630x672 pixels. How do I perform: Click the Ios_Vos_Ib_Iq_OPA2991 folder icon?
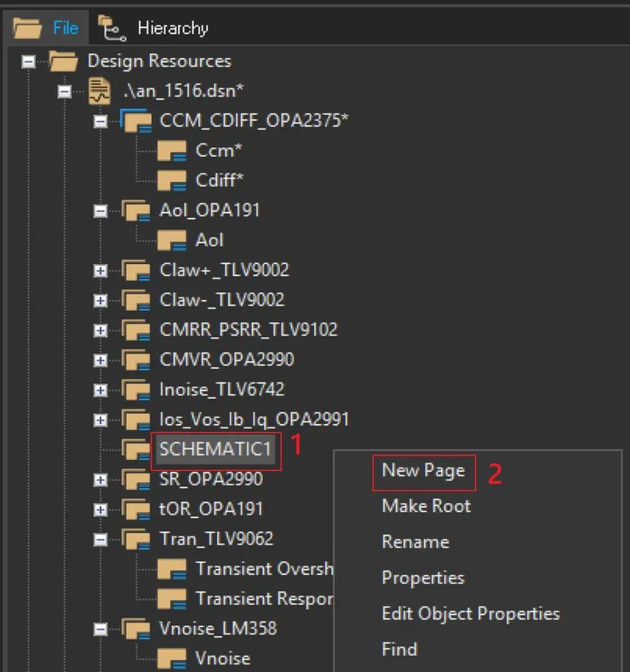136,420
